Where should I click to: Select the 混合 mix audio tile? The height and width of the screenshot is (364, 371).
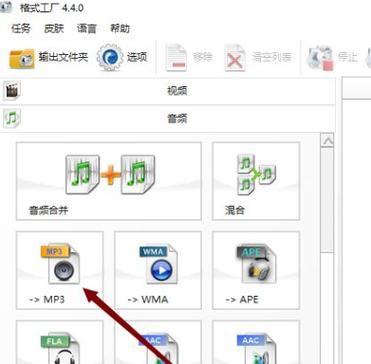pos(256,181)
